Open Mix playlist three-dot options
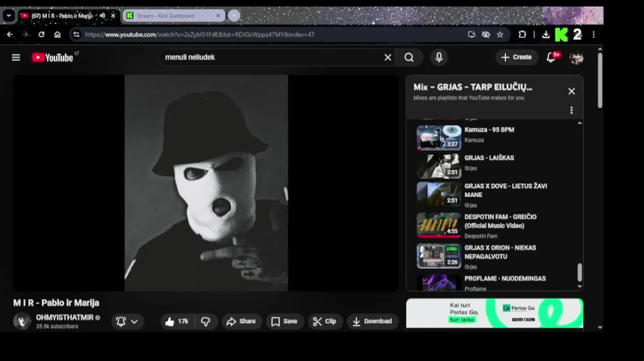This screenshot has width=644, height=361. 571,110
